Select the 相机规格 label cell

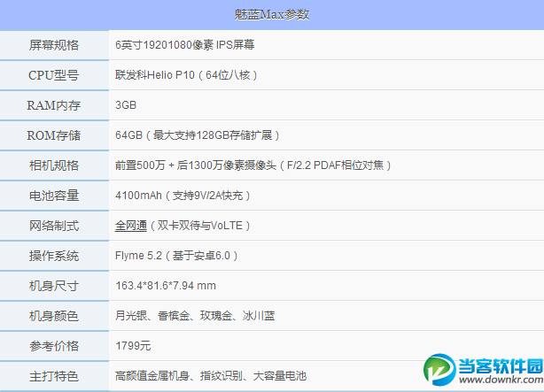pyautogui.click(x=54, y=165)
